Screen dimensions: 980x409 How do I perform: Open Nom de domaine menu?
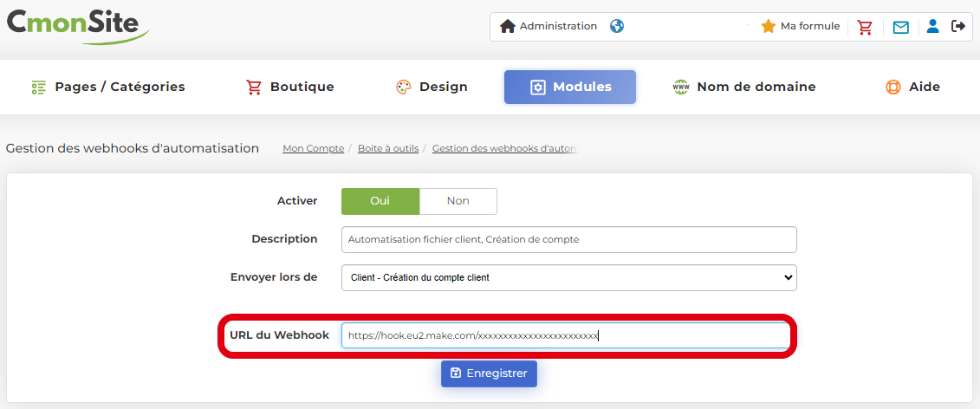[x=744, y=87]
